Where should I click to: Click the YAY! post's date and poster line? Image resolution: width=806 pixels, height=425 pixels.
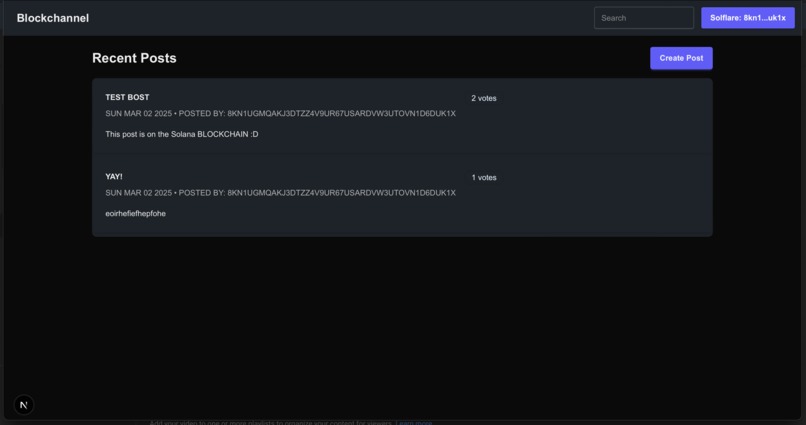(x=280, y=193)
